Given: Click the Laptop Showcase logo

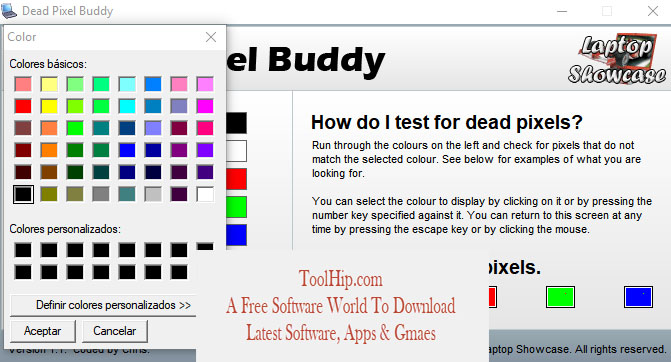Looking at the screenshot, I should pos(617,58).
